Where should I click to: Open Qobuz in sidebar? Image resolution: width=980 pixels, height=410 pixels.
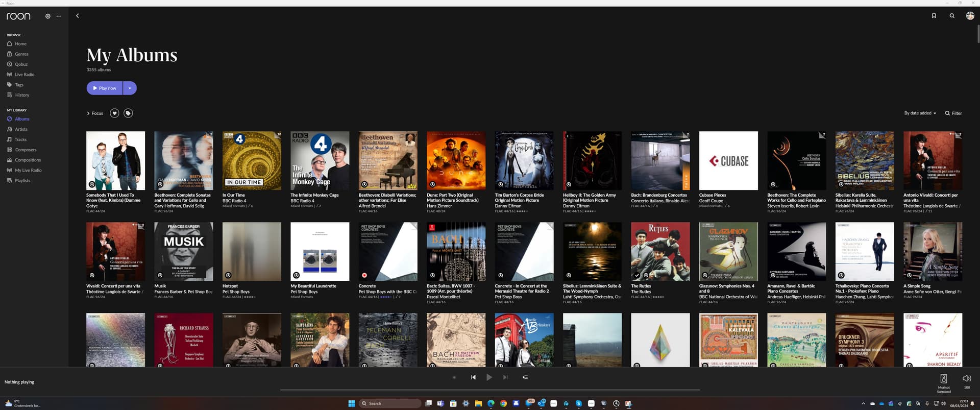tap(17, 64)
